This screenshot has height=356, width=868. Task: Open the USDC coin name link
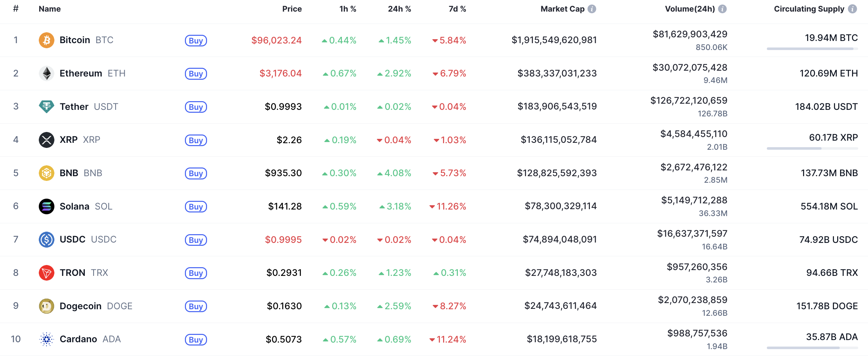[73, 240]
